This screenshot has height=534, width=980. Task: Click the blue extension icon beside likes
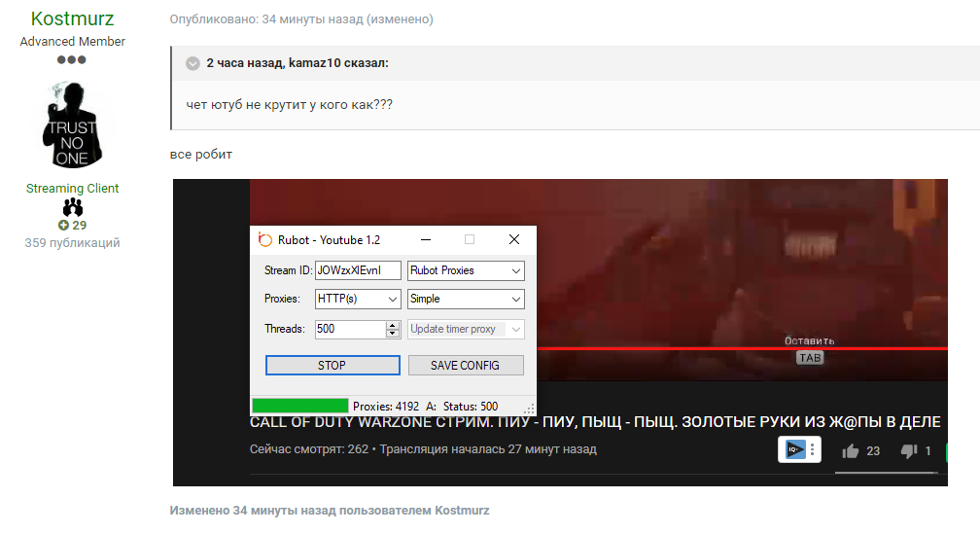point(794,449)
